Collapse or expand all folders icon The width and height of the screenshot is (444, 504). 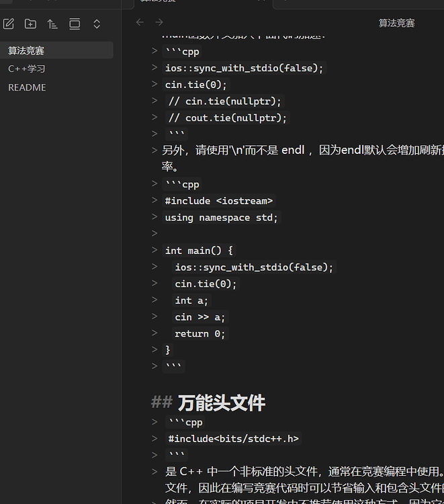point(97,24)
